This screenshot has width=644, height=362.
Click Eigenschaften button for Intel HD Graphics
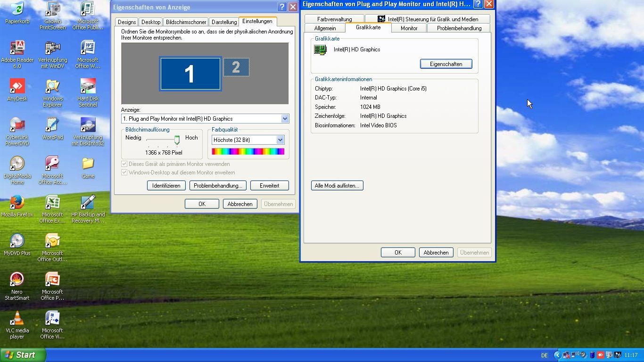tap(446, 64)
